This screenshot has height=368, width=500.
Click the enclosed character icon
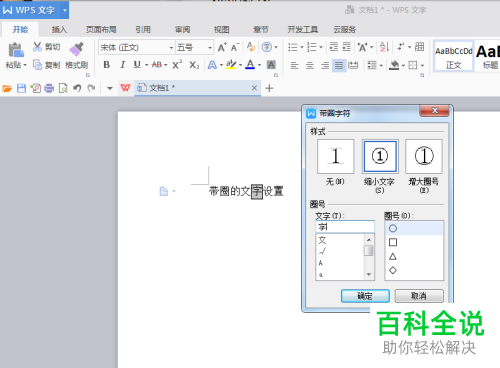pos(267,47)
